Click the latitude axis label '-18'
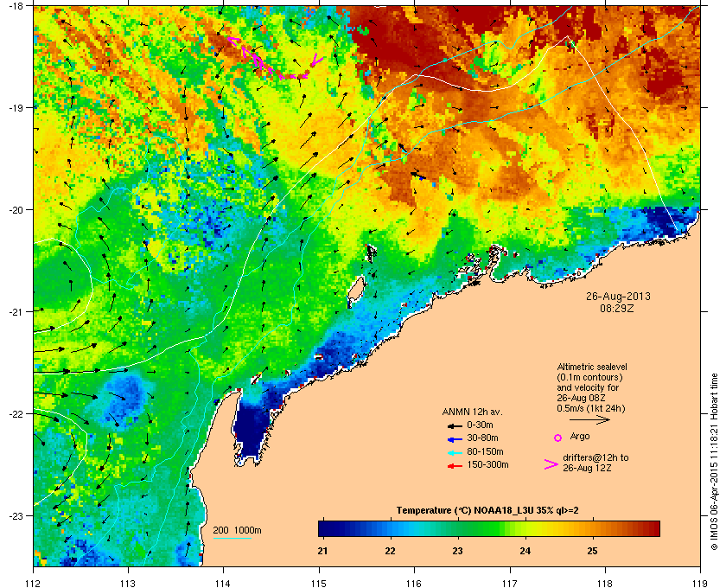Screen dimensions: 726x588 click(x=16, y=5)
